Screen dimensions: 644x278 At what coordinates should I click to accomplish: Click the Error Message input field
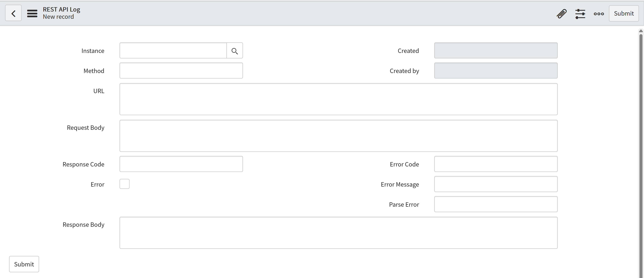tap(495, 184)
